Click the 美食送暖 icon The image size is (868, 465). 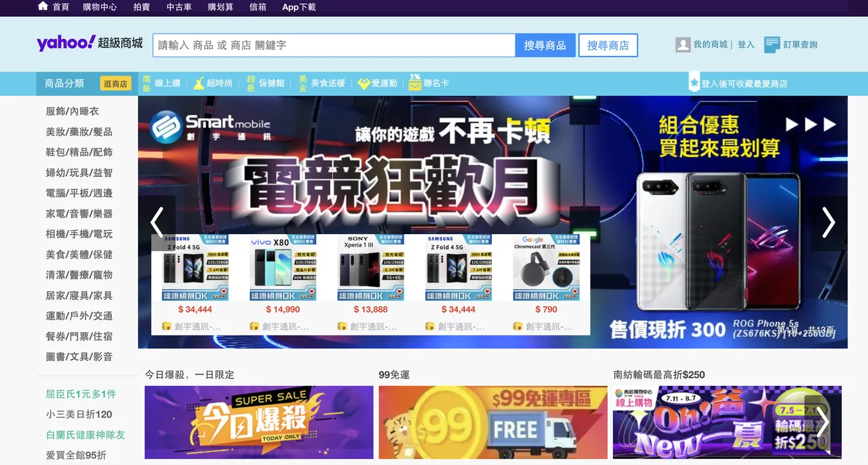pos(302,84)
